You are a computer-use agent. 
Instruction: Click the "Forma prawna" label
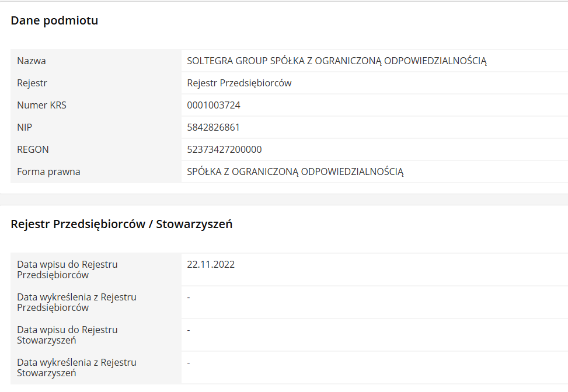(x=48, y=171)
